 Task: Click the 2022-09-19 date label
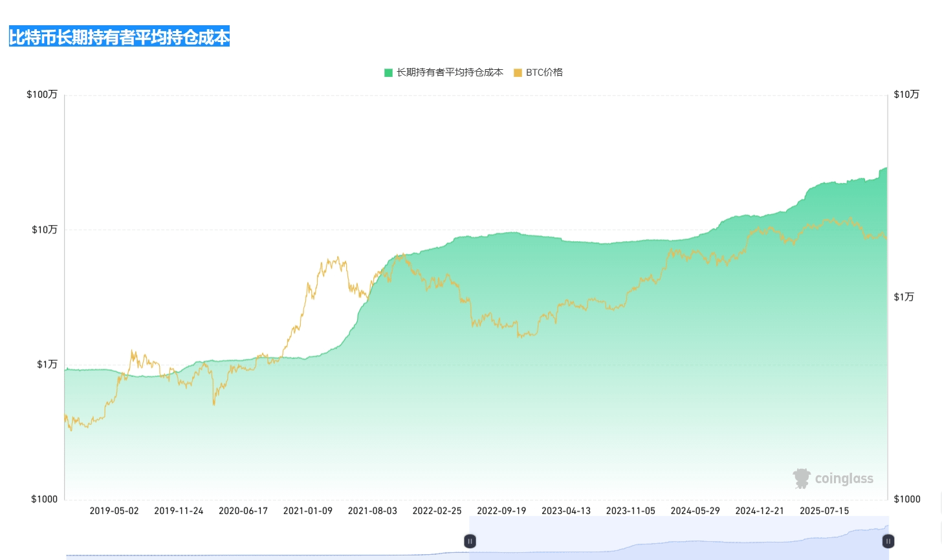pyautogui.click(x=501, y=511)
